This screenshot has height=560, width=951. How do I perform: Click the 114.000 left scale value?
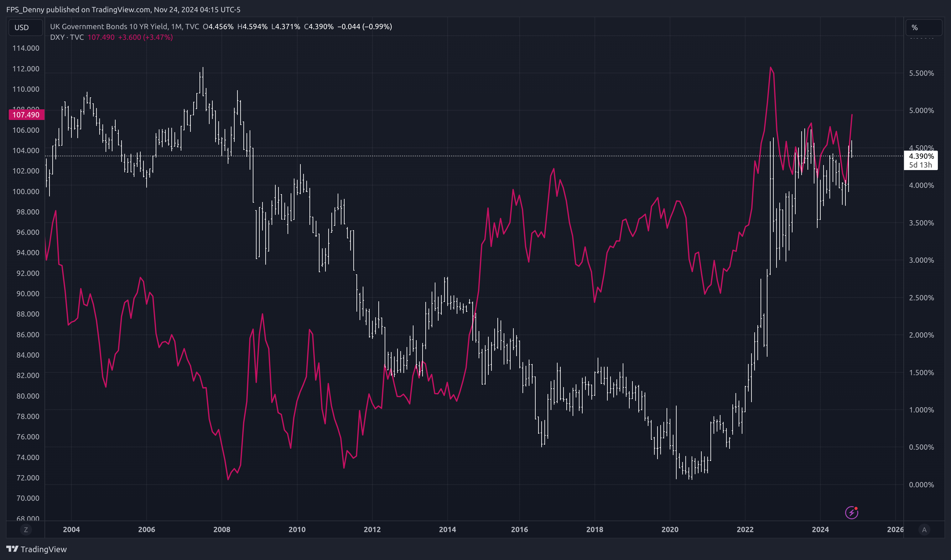click(26, 48)
